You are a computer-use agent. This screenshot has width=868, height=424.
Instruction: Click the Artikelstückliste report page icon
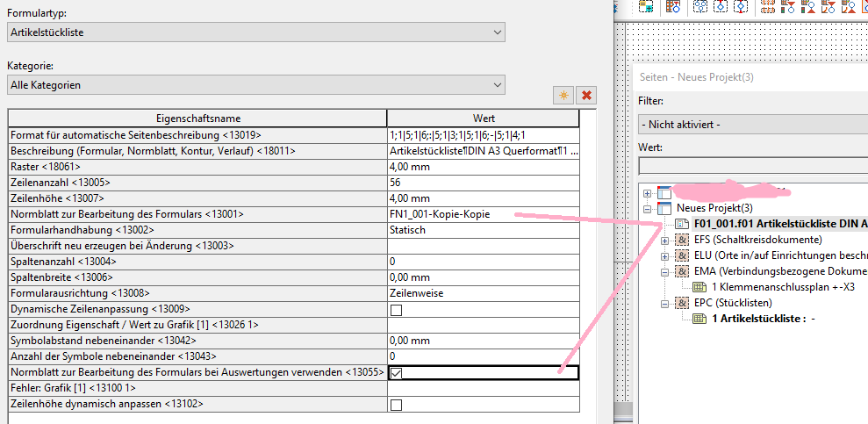pos(700,319)
